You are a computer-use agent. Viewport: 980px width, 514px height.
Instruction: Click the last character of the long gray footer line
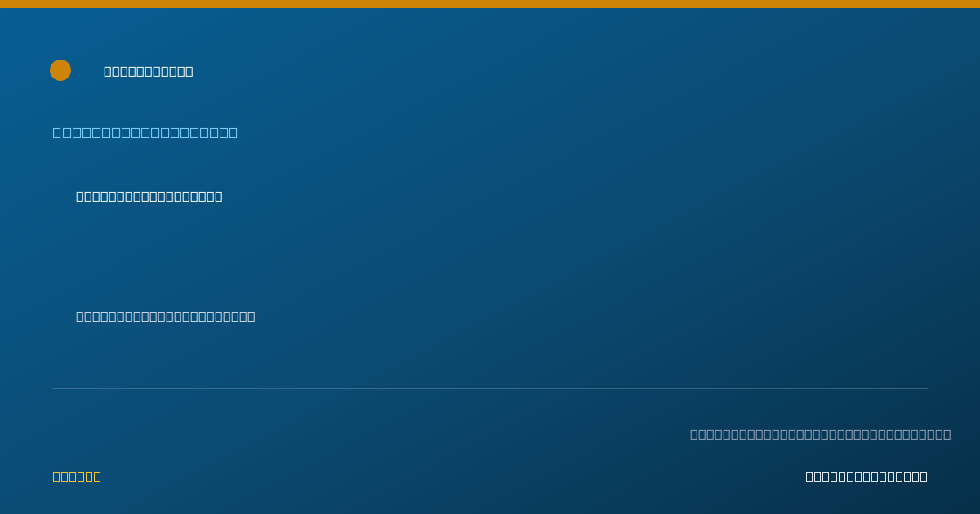947,434
